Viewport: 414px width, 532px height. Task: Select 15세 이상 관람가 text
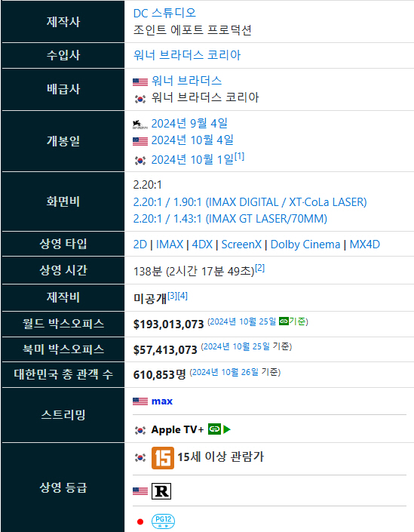[x=221, y=457]
